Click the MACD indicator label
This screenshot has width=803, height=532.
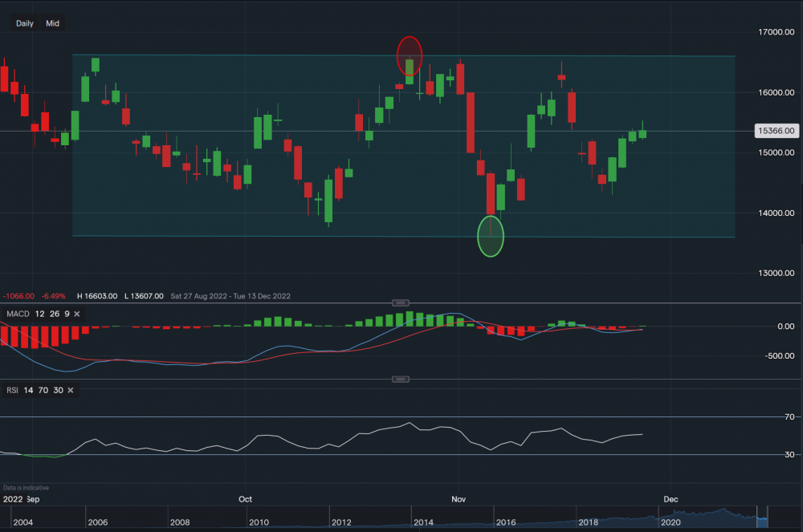(18, 314)
